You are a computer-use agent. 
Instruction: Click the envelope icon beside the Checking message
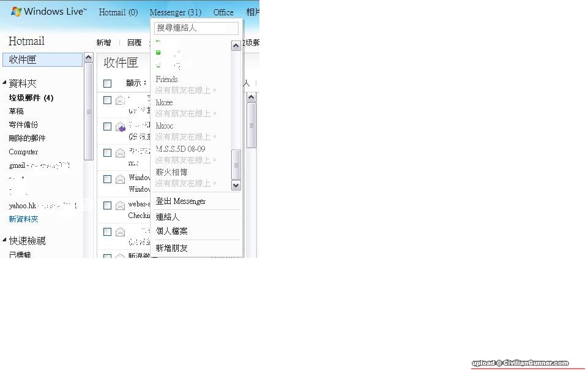click(x=121, y=206)
